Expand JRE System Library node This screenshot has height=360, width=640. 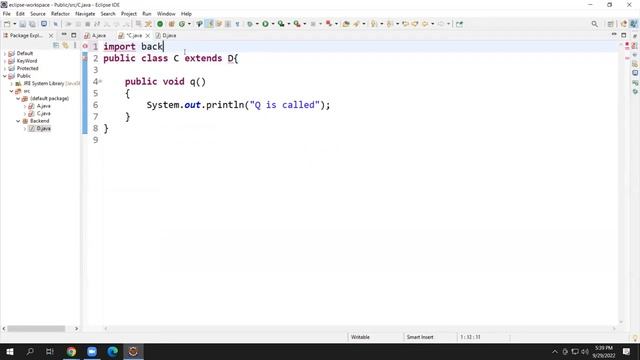coord(11,84)
